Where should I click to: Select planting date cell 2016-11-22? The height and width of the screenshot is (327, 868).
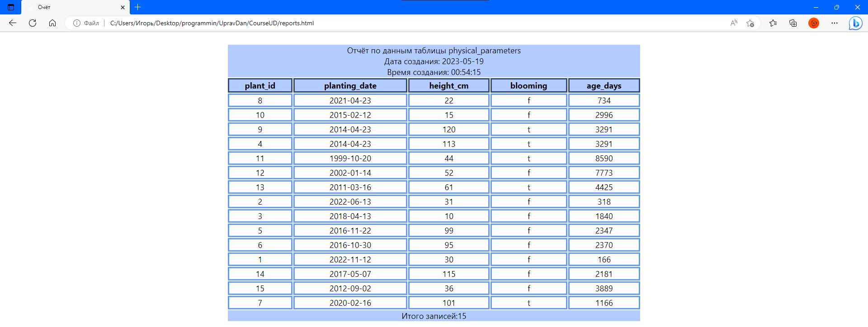coord(350,230)
